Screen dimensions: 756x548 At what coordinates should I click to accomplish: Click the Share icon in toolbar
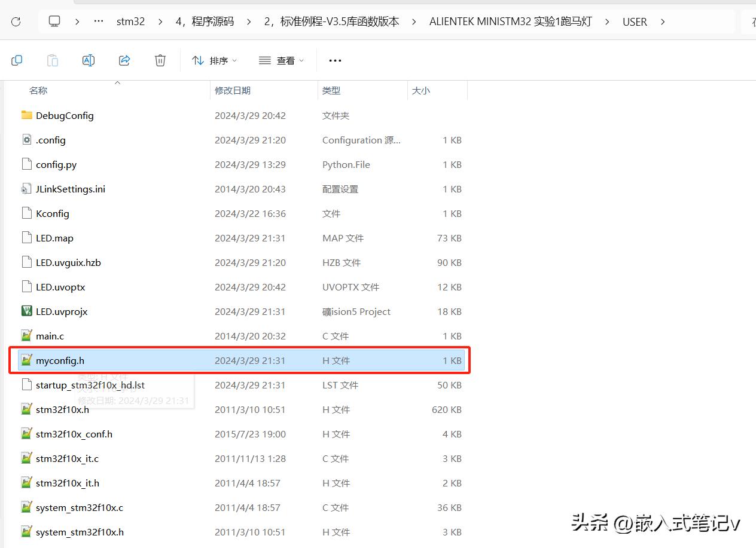coord(124,60)
